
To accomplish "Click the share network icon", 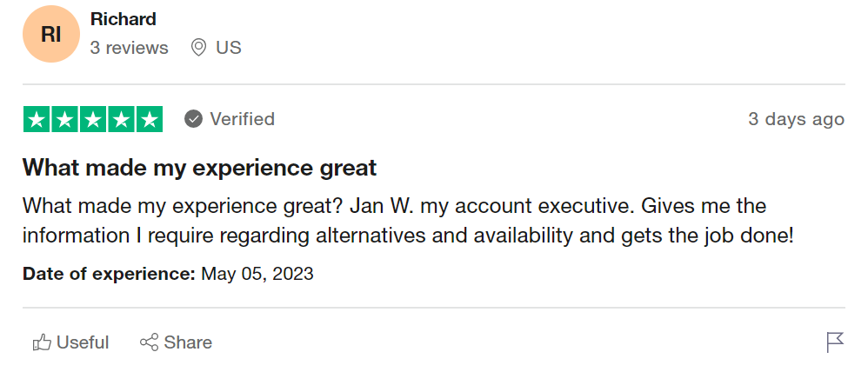I will click(x=149, y=342).
